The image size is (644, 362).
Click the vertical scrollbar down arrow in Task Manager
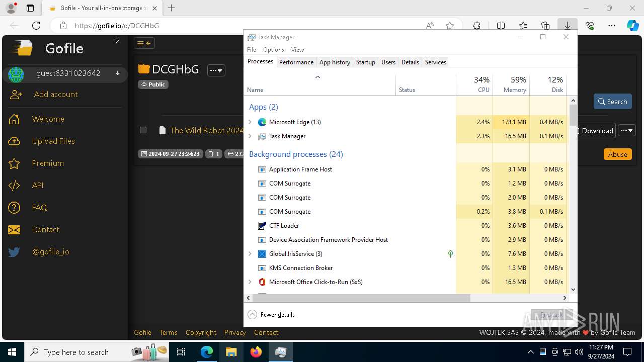click(x=573, y=290)
